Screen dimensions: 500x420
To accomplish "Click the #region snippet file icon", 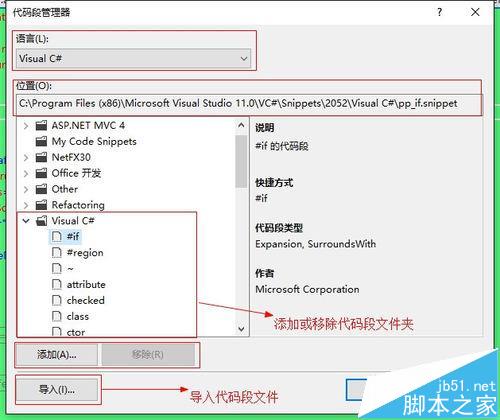I will coord(57,253).
